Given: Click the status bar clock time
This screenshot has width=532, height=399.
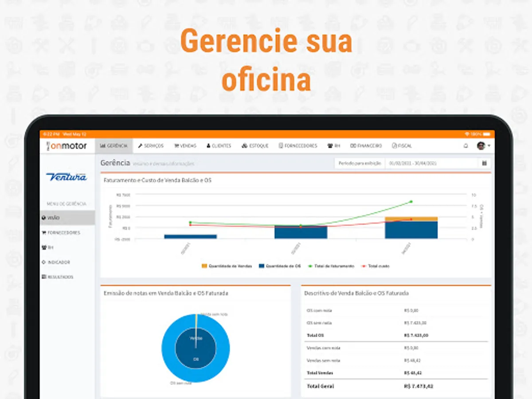Looking at the screenshot, I should click(x=52, y=134).
